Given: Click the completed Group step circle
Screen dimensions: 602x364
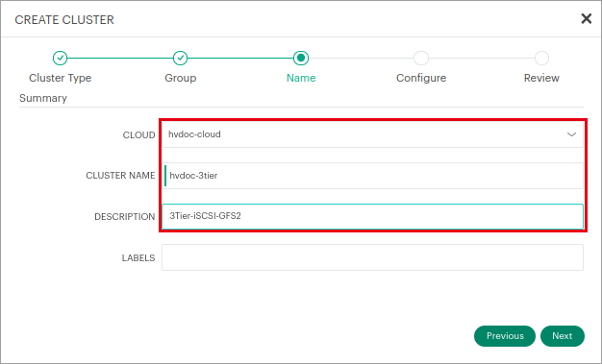Looking at the screenshot, I should tap(180, 58).
